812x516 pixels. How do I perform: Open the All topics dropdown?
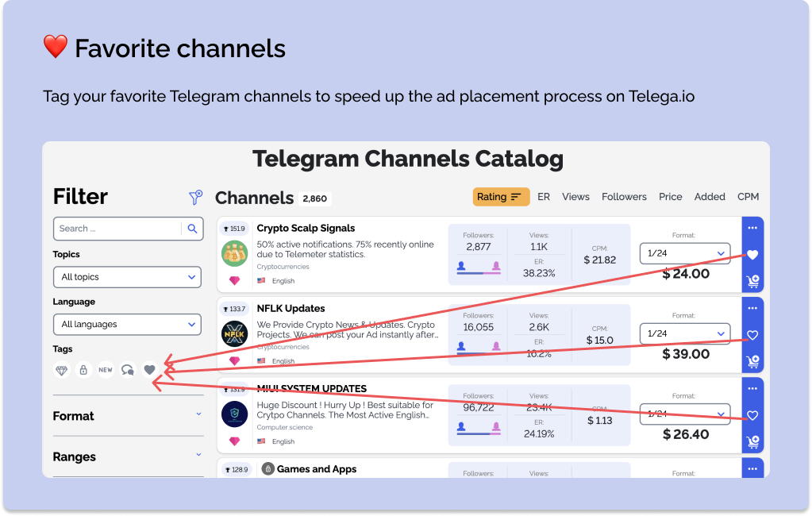tap(127, 277)
